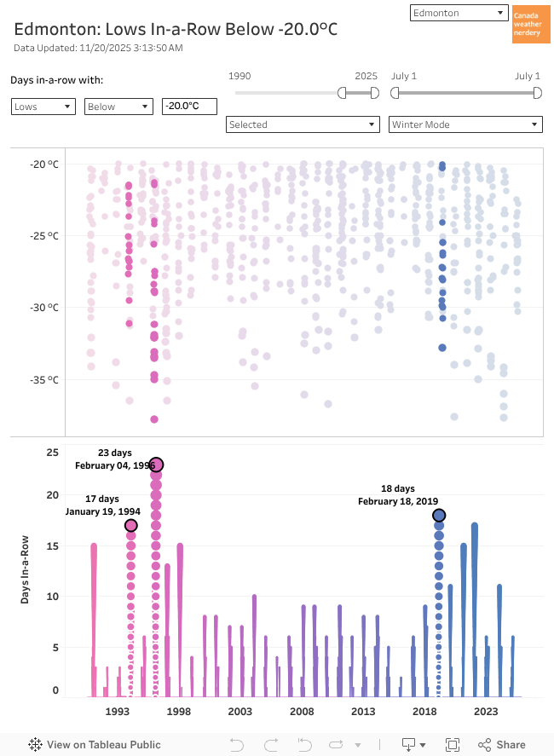Click the Canada weather nerdery logo
Screen dimensions: 554x756
(531, 25)
